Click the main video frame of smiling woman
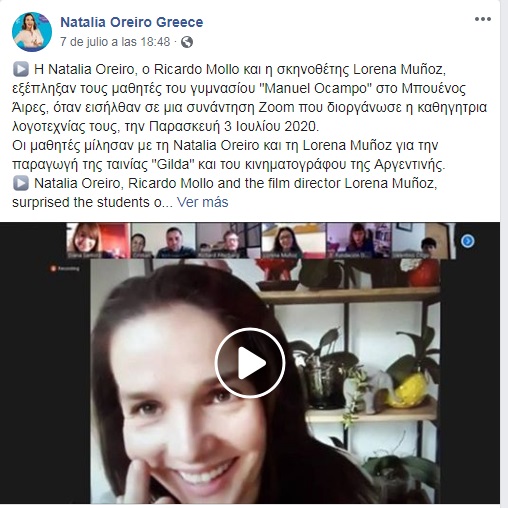The height and width of the screenshot is (508, 508). pos(265,381)
